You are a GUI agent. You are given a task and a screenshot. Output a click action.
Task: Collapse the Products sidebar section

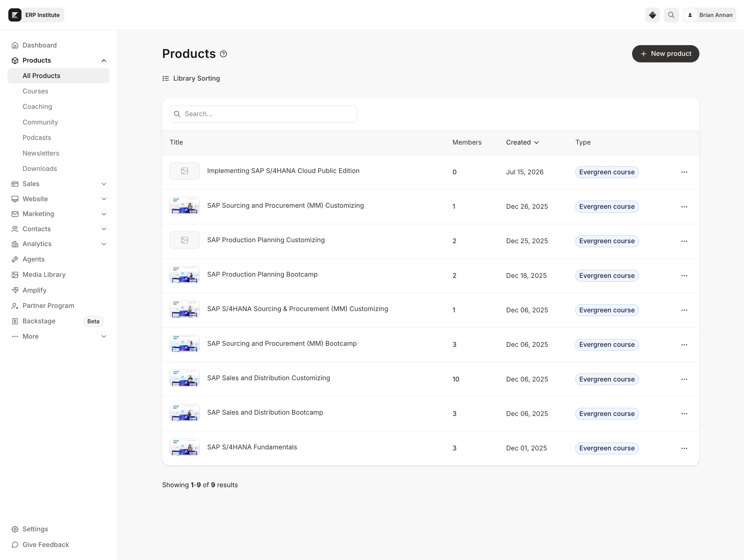104,61
